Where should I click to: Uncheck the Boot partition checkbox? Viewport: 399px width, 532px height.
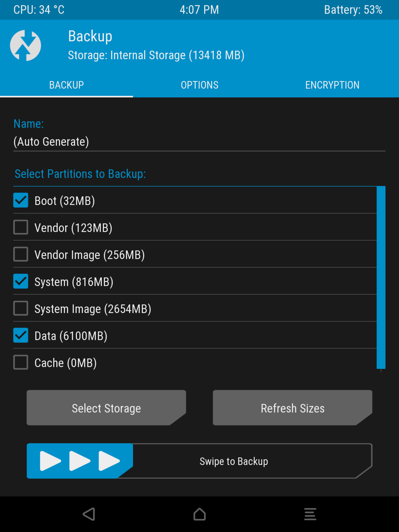coord(21,200)
